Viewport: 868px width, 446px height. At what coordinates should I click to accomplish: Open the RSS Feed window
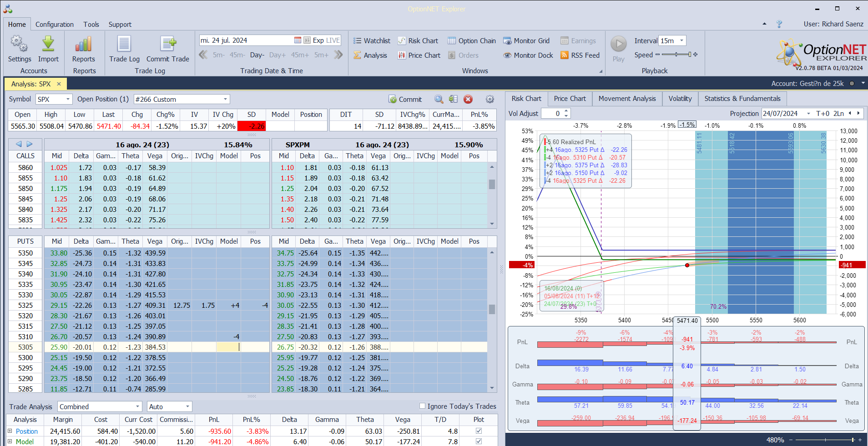click(x=580, y=55)
